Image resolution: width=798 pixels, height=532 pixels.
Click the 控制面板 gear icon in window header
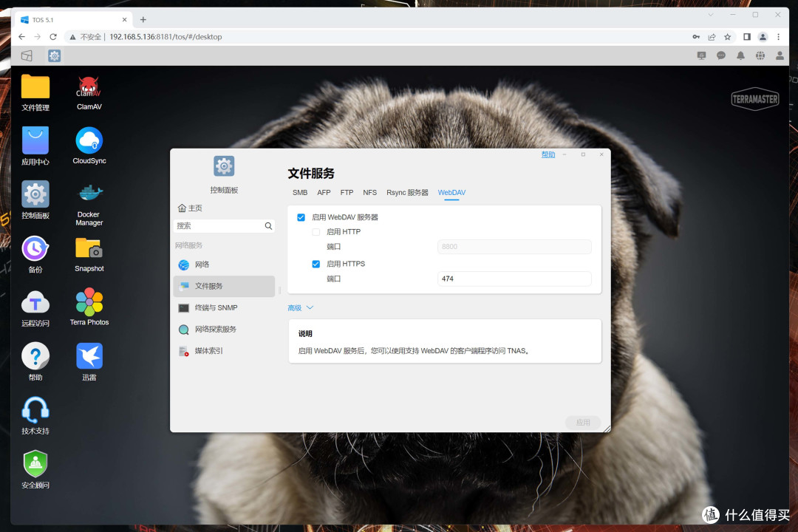pyautogui.click(x=224, y=166)
